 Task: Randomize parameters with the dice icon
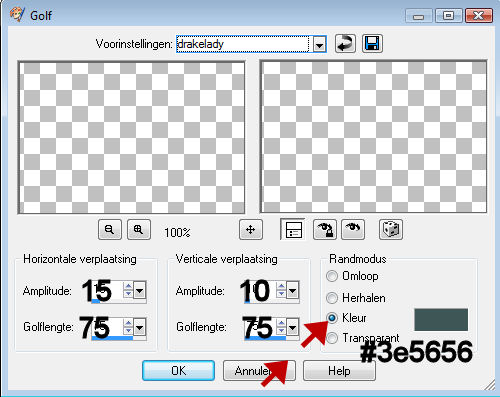(391, 229)
